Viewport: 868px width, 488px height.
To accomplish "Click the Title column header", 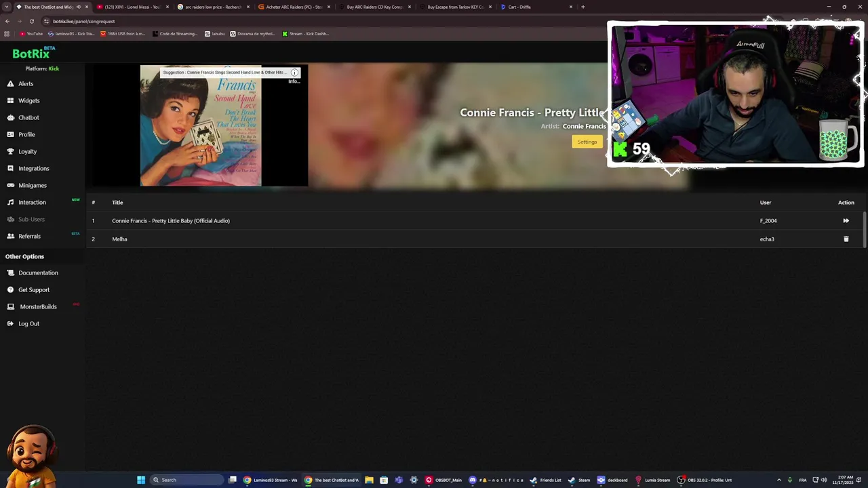I will pyautogui.click(x=117, y=202).
